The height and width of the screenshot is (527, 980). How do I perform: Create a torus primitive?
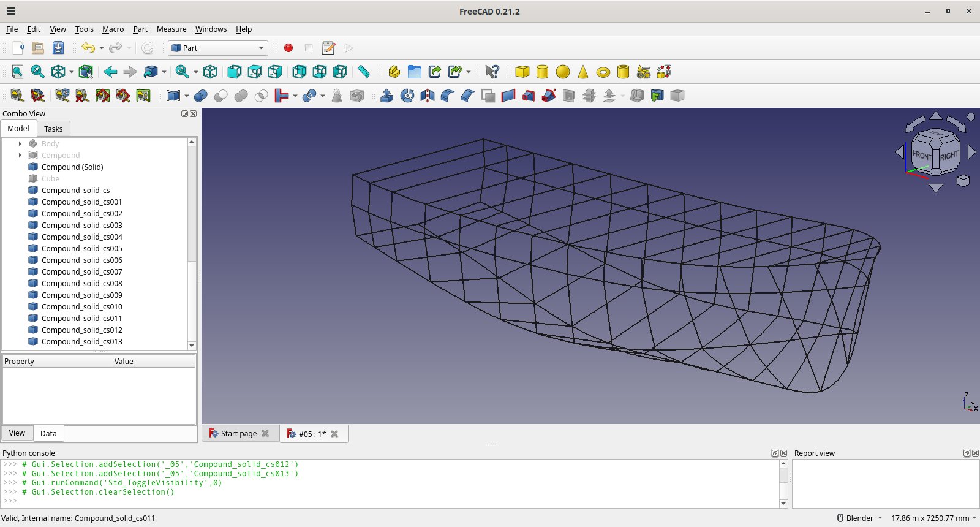click(x=603, y=72)
